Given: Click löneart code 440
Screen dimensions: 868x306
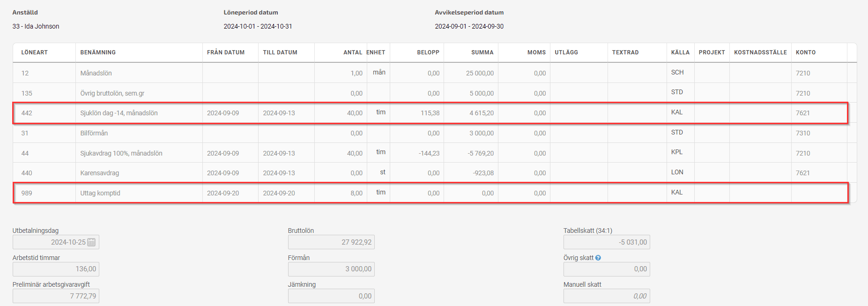Looking at the screenshot, I should [x=27, y=173].
